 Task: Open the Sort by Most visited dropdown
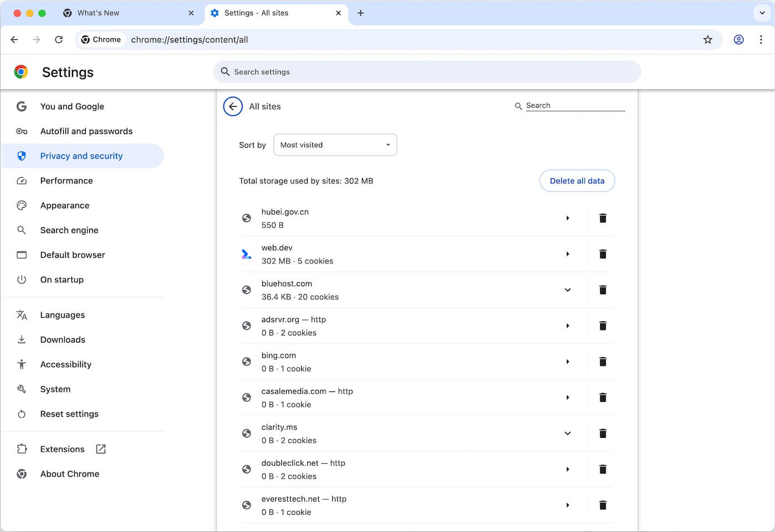click(x=335, y=144)
